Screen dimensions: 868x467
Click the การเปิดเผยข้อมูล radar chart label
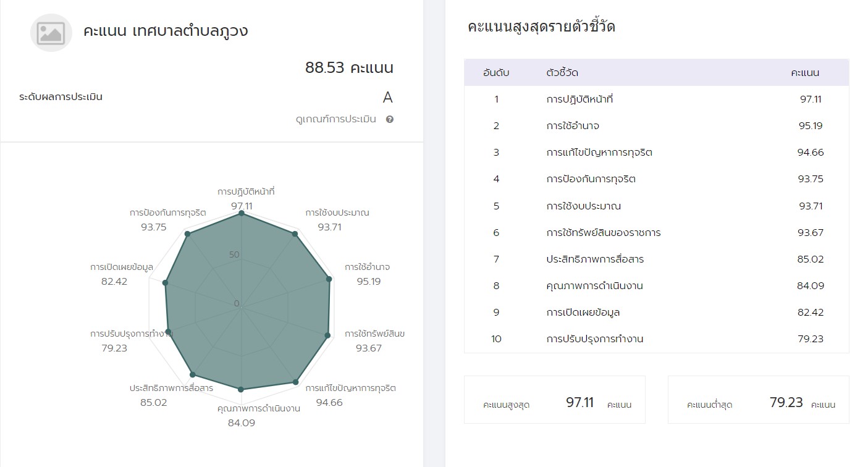pyautogui.click(x=122, y=267)
